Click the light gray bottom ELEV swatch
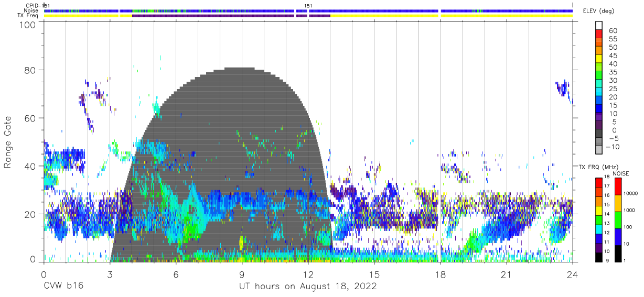Viewport: 644px width, 297px height. point(598,150)
